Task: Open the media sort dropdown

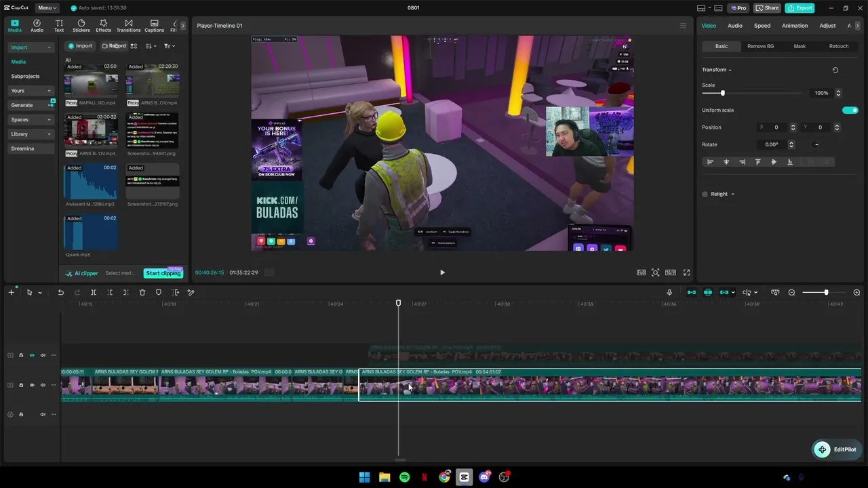Action: (151, 46)
